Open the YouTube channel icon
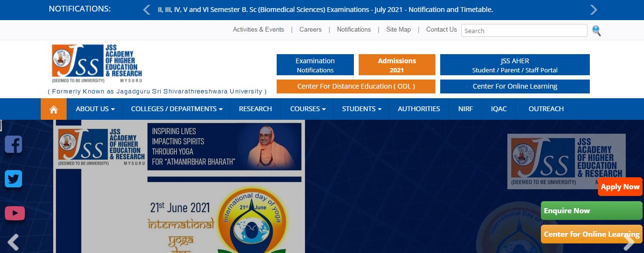This screenshot has height=253, width=644. tap(15, 213)
